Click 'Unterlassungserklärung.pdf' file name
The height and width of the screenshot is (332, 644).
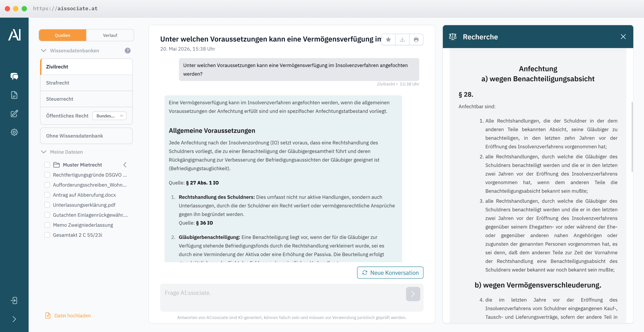click(x=84, y=205)
